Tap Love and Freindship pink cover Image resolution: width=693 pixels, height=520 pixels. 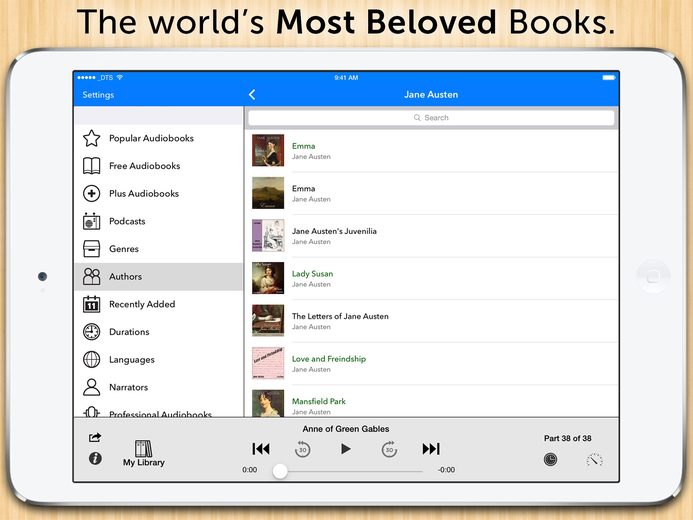coord(268,363)
